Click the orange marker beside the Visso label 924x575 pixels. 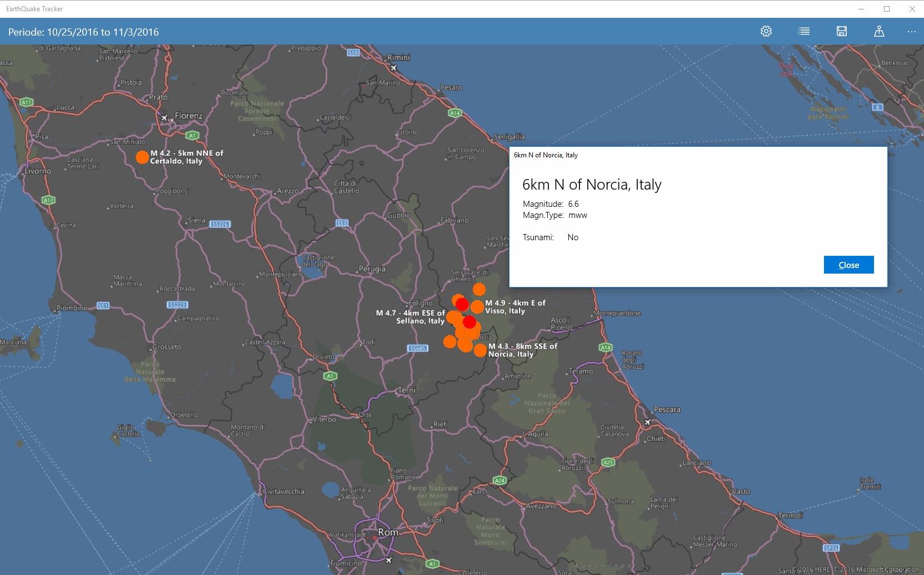pyautogui.click(x=477, y=307)
